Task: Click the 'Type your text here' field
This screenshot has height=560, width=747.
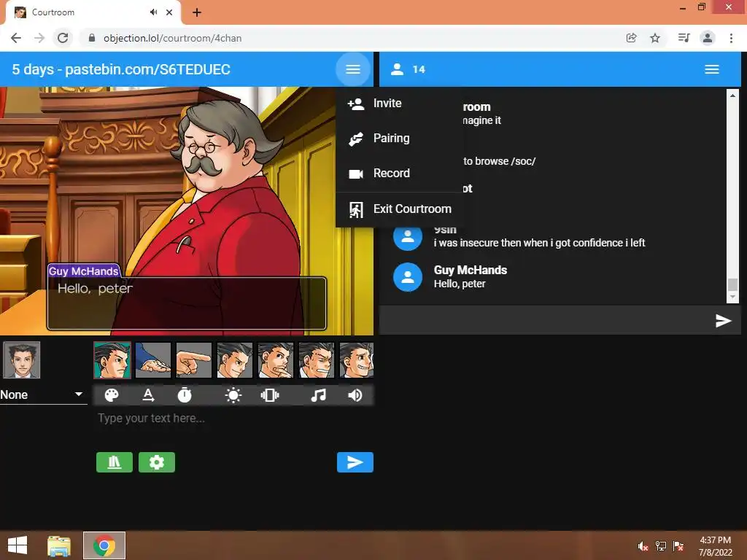Action: 234,419
